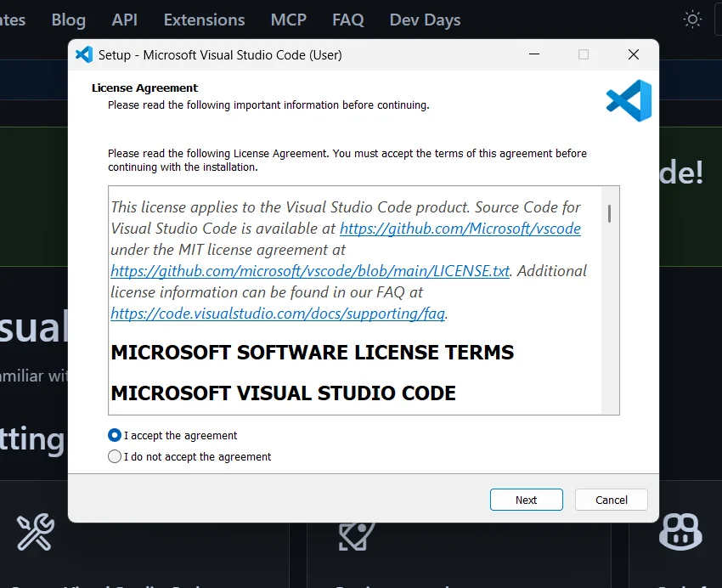
Task: Open Dev Days in website navigation
Action: pyautogui.click(x=425, y=20)
